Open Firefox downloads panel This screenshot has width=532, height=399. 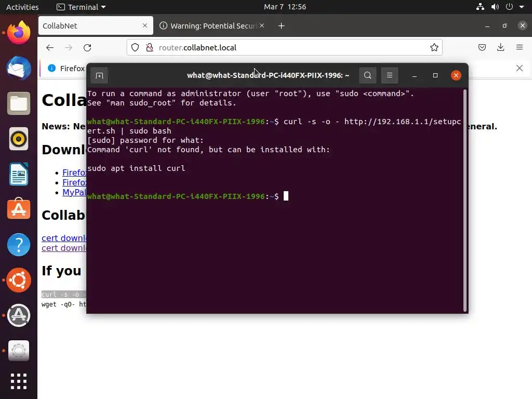pos(500,47)
